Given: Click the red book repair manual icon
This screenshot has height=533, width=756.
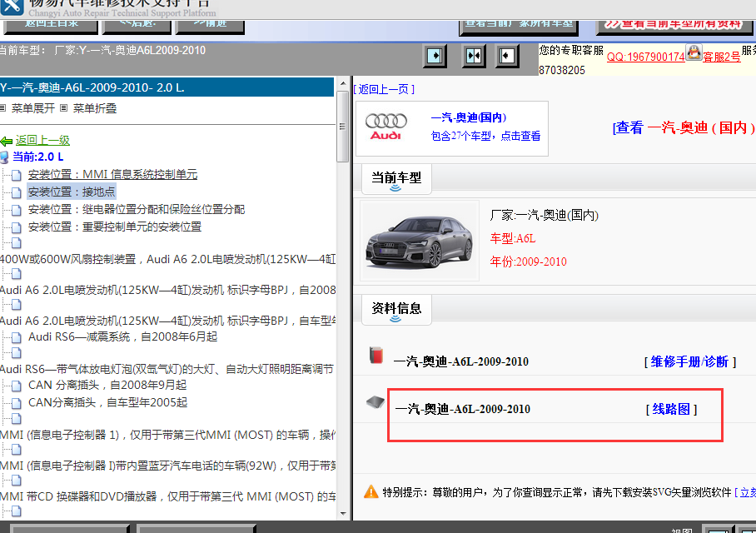Looking at the screenshot, I should point(376,355).
